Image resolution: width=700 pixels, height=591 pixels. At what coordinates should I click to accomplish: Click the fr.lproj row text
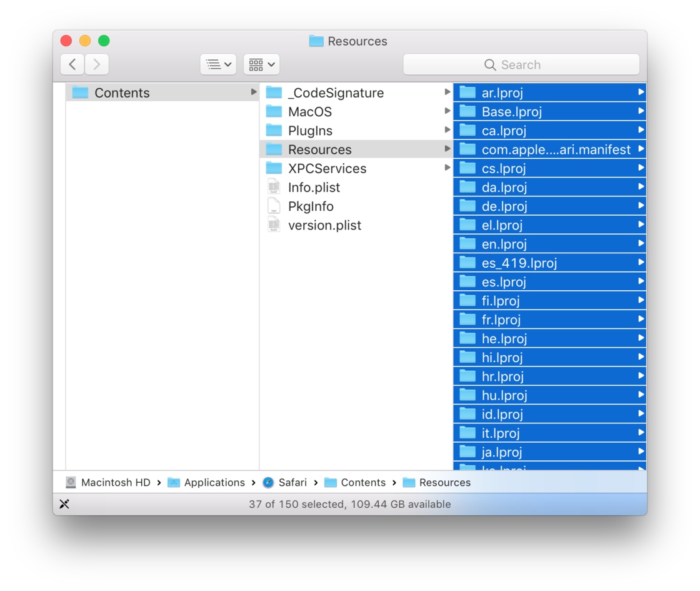(501, 320)
